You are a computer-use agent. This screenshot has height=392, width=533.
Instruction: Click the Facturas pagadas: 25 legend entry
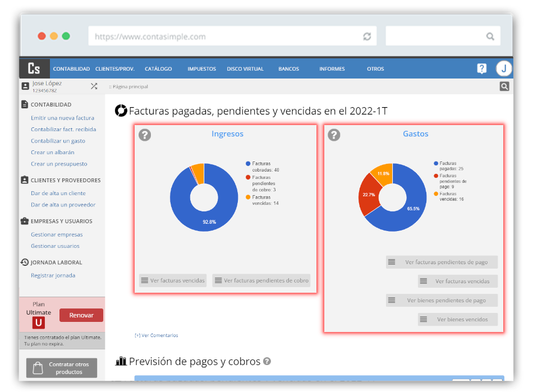tap(449, 166)
